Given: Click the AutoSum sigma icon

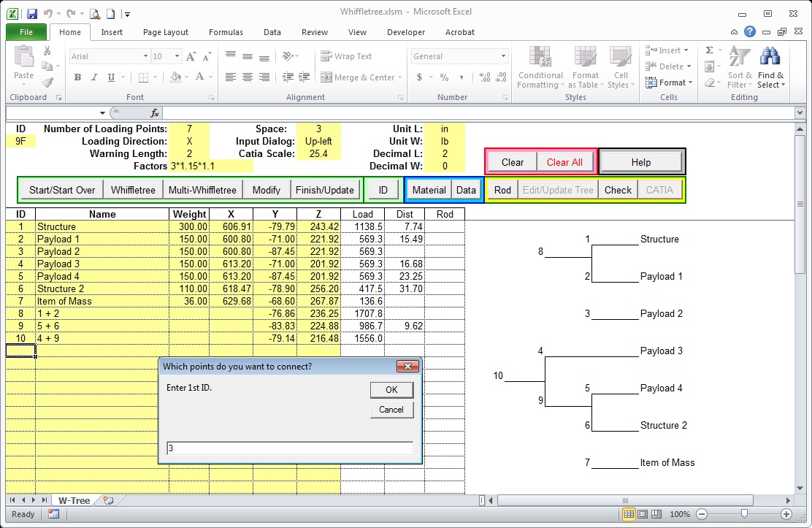Looking at the screenshot, I should [x=710, y=50].
